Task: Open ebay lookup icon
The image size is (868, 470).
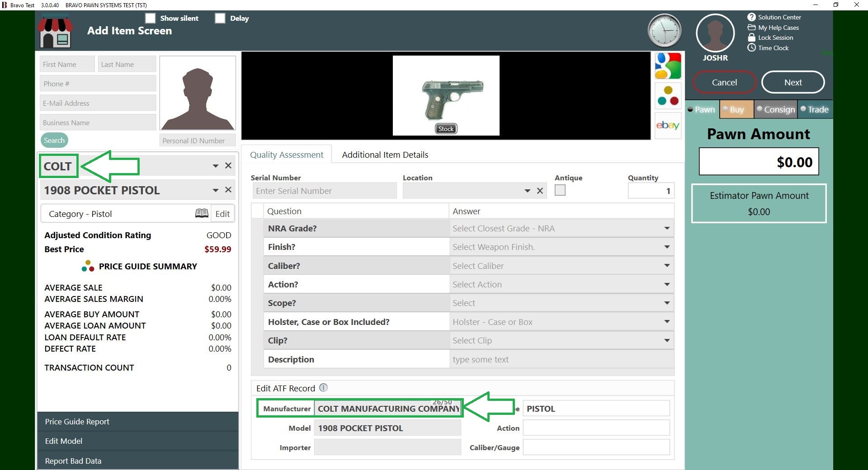Action: tap(668, 126)
